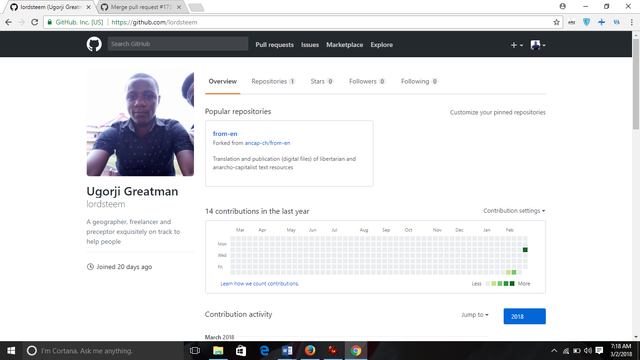Click Learn how we count contributions
This screenshot has width=640, height=360.
click(x=260, y=283)
